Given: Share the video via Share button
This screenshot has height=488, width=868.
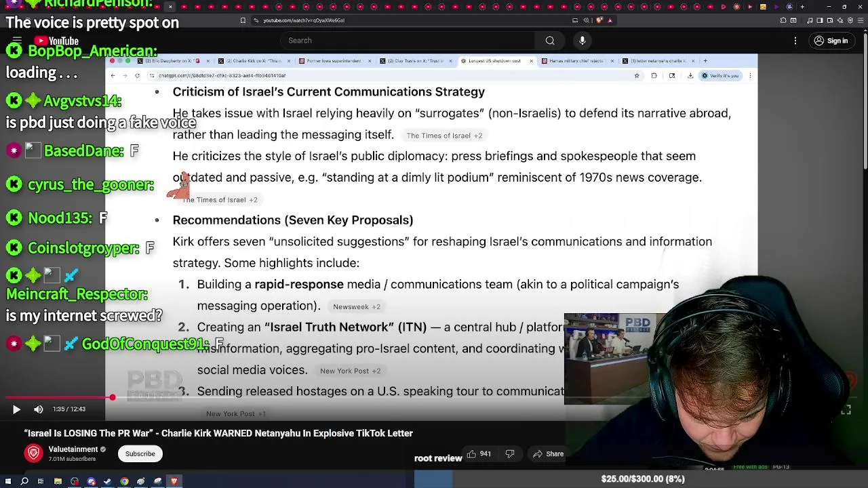Looking at the screenshot, I should (548, 453).
